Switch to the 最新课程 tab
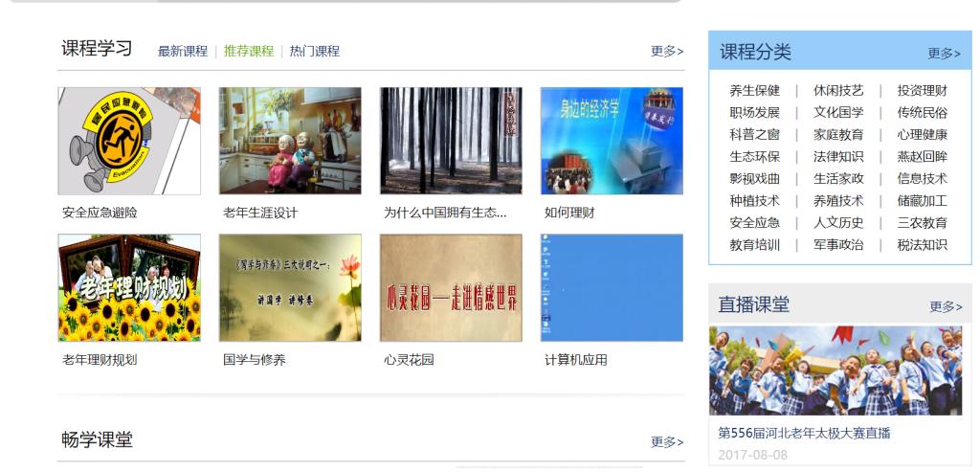This screenshot has height=472, width=980. pos(183,52)
